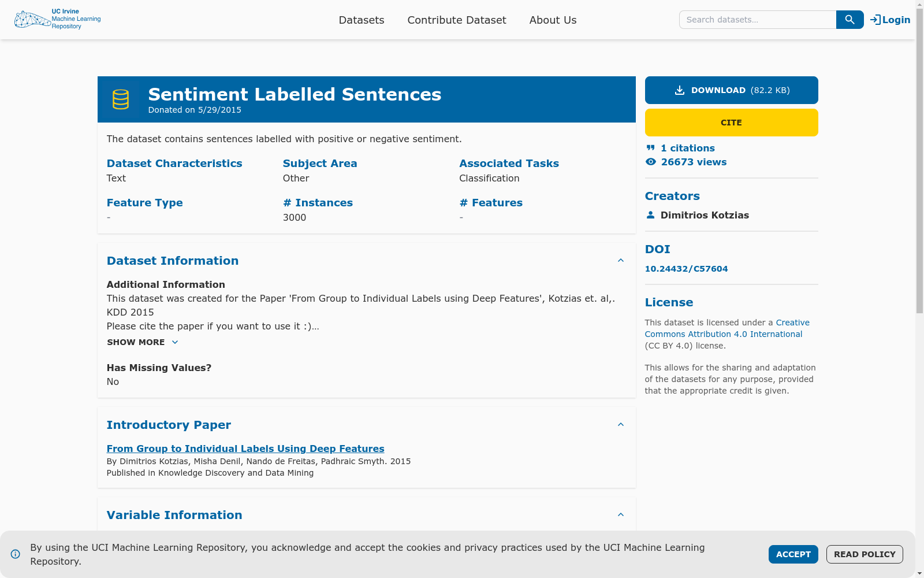
Task: Collapse the Introductory Paper section
Action: [621, 425]
